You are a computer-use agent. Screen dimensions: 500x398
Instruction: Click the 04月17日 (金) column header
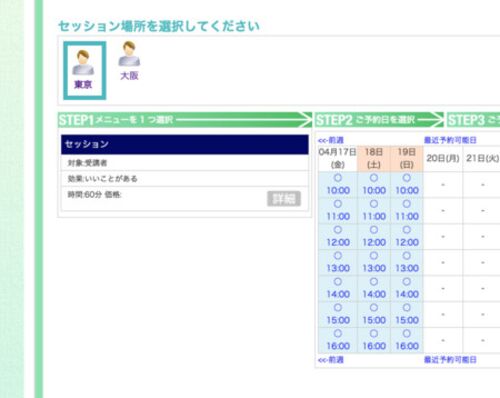tap(338, 158)
